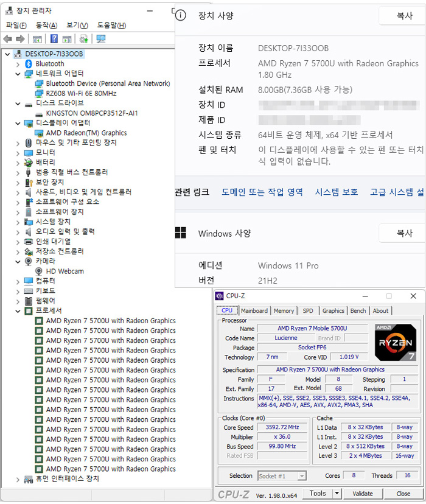The height and width of the screenshot is (504, 426).
Task: Switch to the Graphics tab in CPU-Z
Action: tap(333, 311)
